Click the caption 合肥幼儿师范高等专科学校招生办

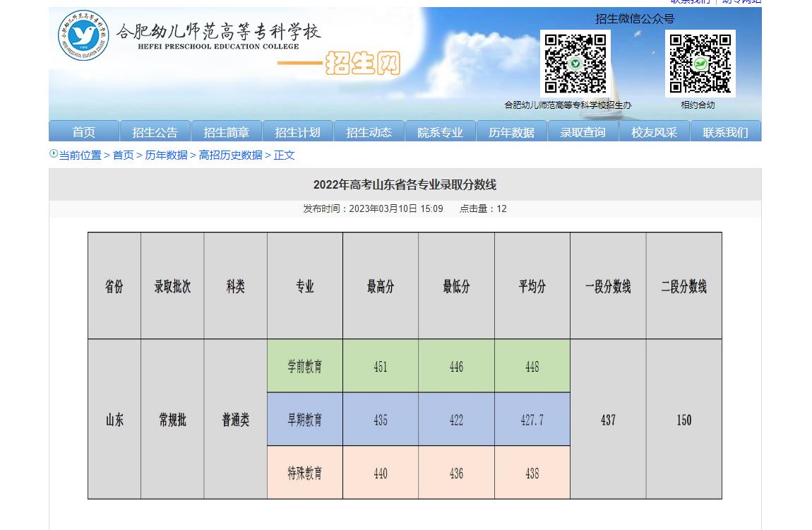click(568, 105)
